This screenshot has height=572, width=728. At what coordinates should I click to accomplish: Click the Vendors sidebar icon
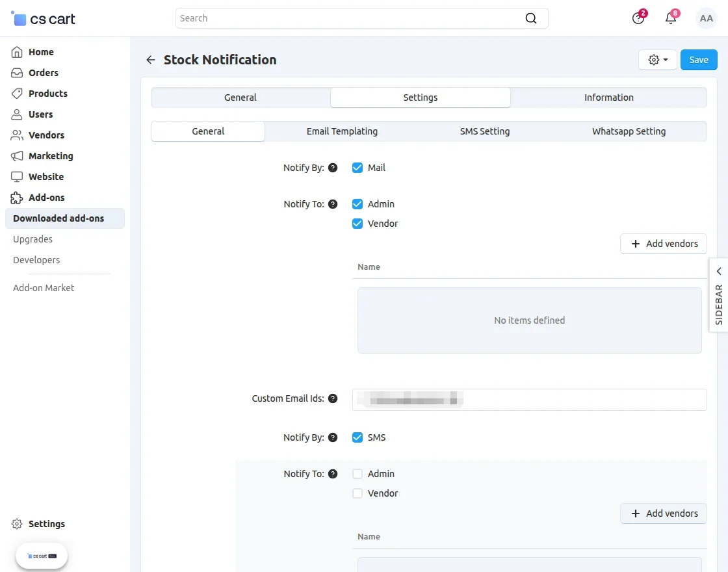18,135
